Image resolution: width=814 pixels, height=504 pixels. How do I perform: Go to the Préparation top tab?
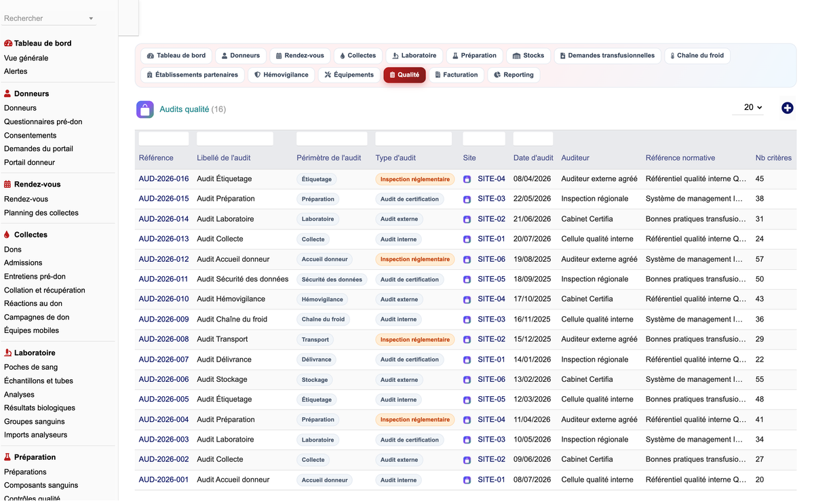pyautogui.click(x=474, y=56)
